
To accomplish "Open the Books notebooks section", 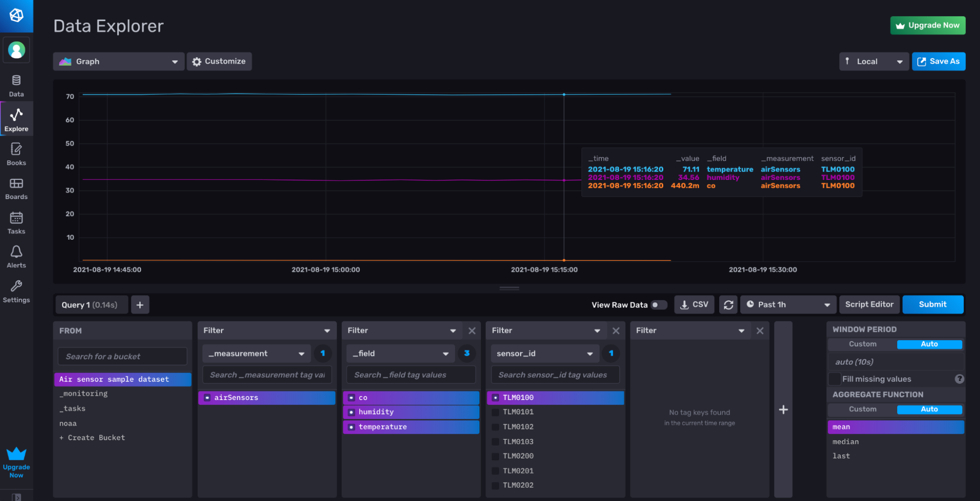I will (x=16, y=154).
